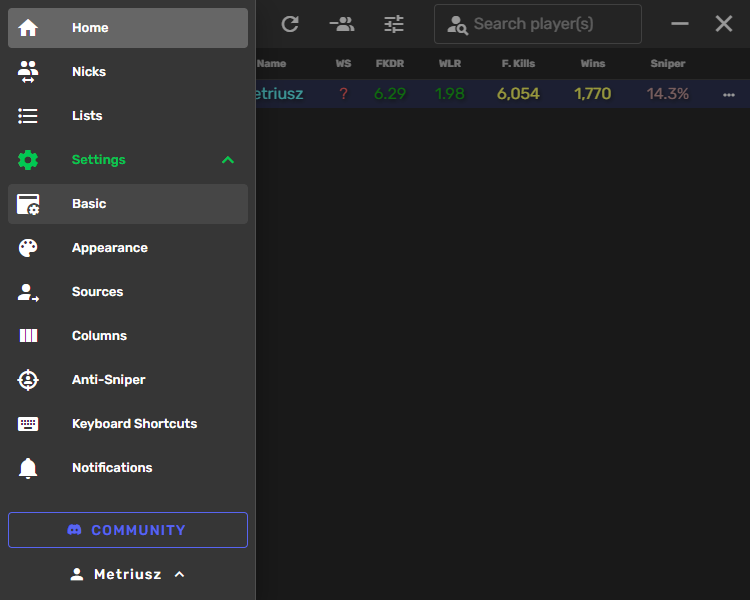
Task: Click the Columns icon in sidebar
Action: click(x=28, y=336)
